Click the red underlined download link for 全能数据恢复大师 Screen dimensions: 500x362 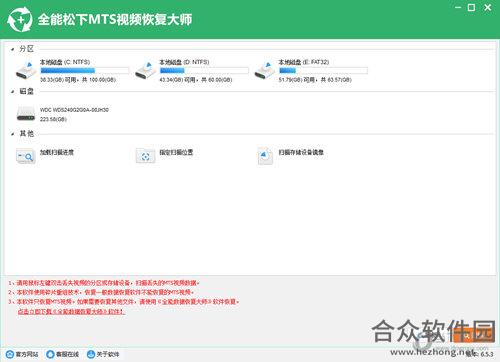71,312
